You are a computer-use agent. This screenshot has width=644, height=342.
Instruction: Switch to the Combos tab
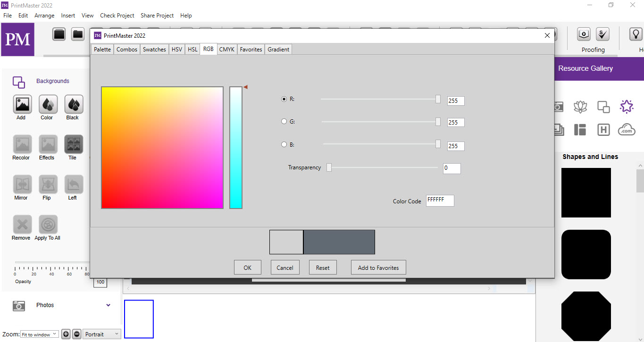coord(127,49)
